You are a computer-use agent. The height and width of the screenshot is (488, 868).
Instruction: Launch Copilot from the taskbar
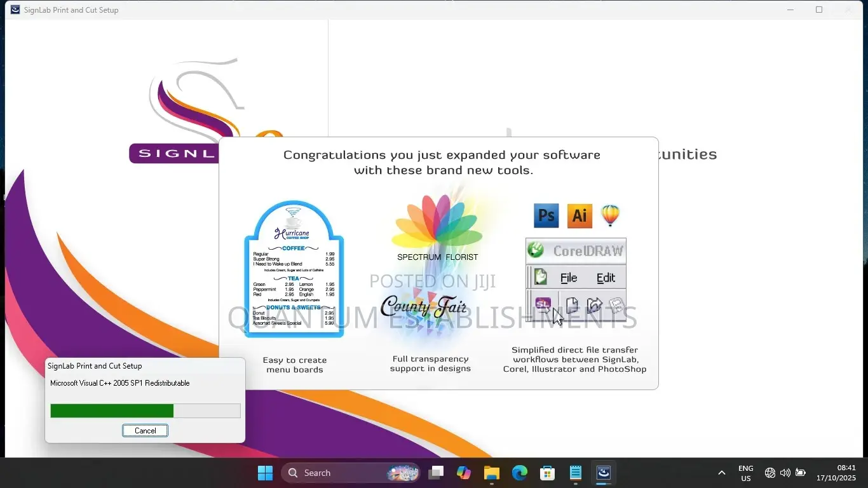[x=464, y=473]
